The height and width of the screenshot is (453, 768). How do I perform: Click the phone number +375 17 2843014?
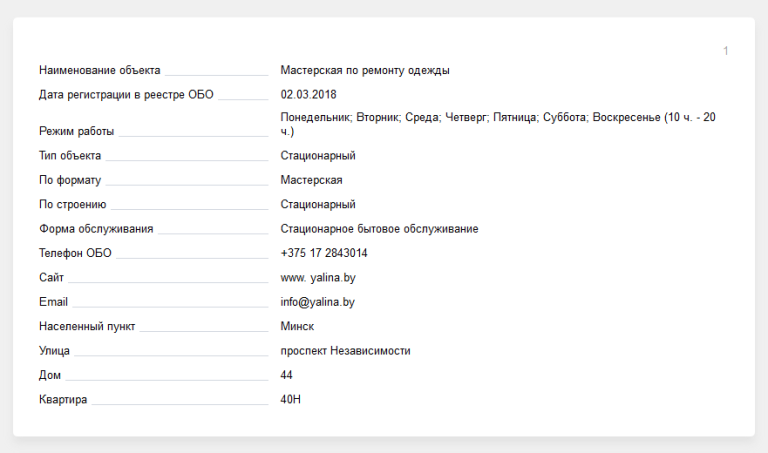point(324,253)
